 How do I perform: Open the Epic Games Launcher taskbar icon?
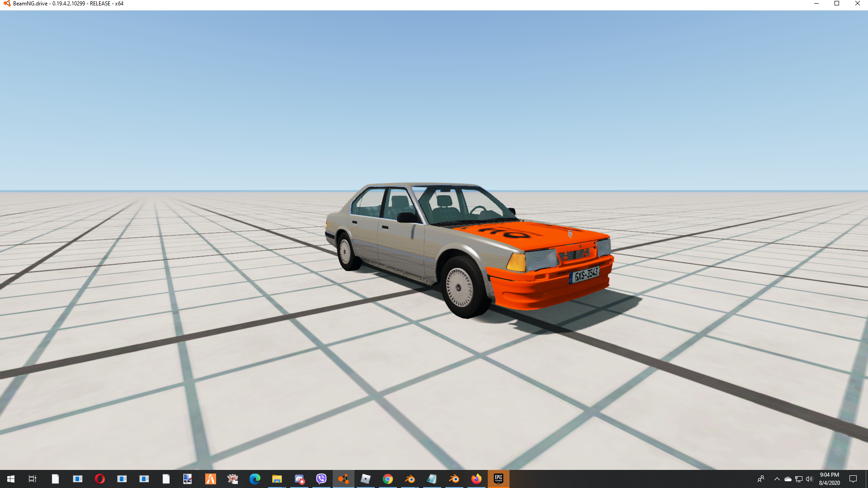point(499,479)
